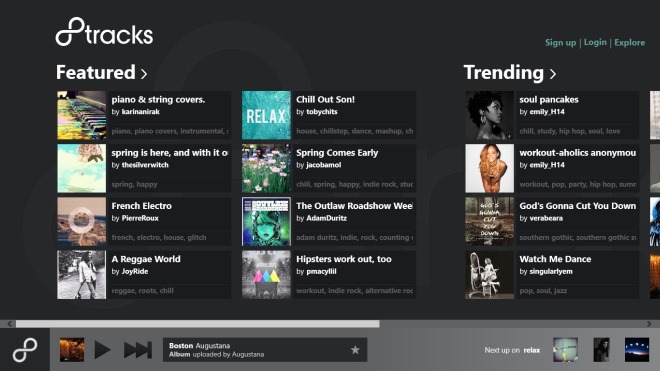Open user tobychits profile
Viewport: 660px width, 371px height.
pos(322,112)
